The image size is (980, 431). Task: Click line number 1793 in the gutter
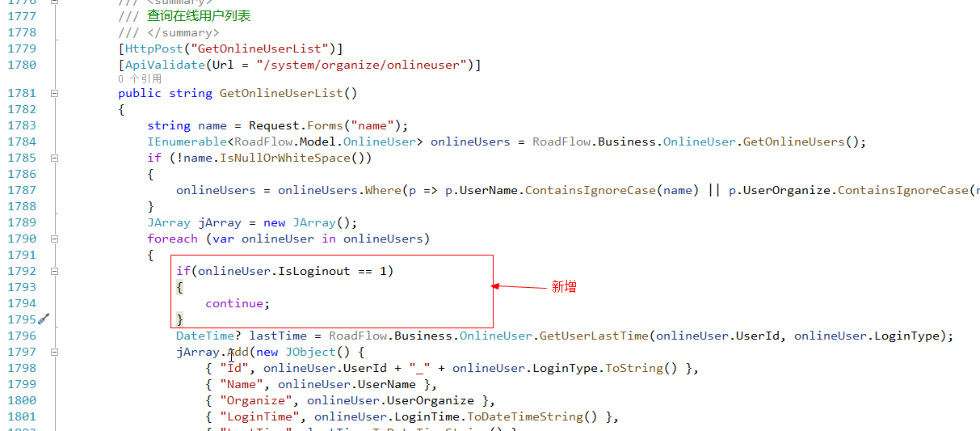tap(22, 287)
